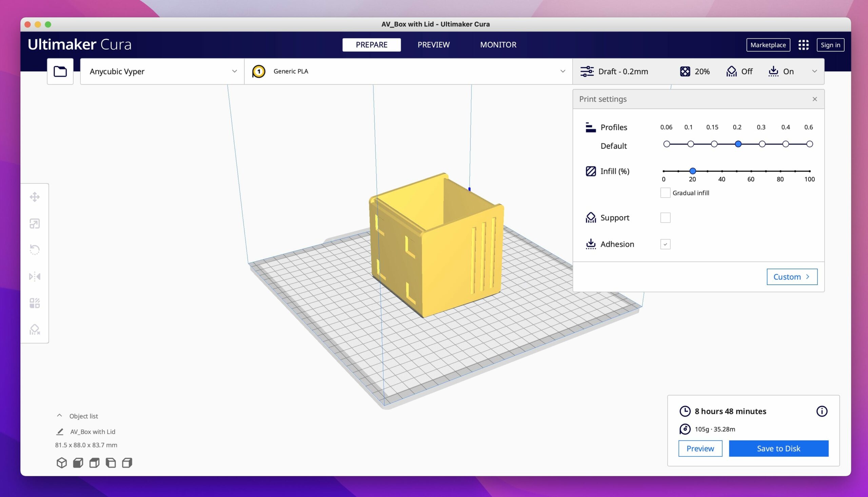Select the 0.1 profile radio point
The width and height of the screenshot is (868, 497).
pyautogui.click(x=690, y=144)
